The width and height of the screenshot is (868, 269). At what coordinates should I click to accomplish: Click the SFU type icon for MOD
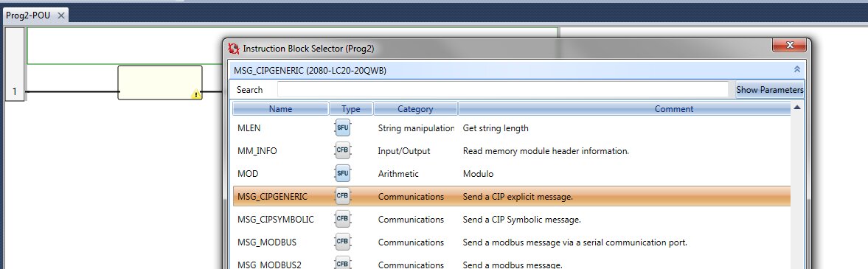343,173
